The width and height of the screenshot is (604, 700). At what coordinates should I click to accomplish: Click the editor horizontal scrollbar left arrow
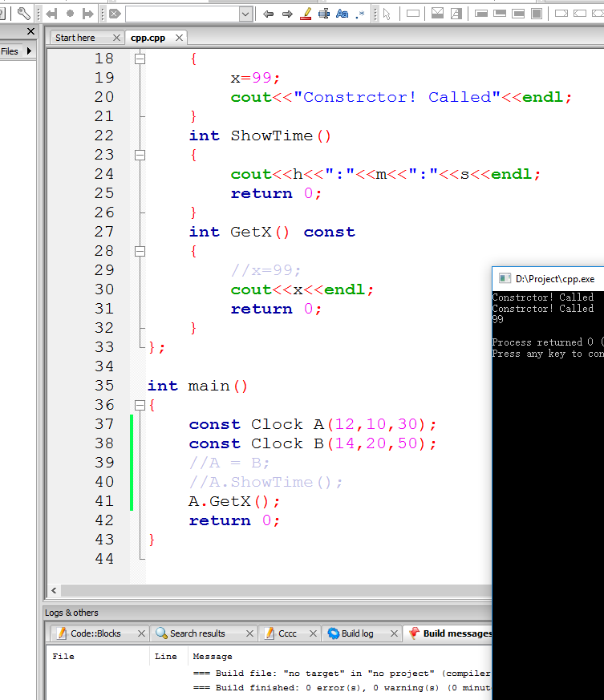[x=55, y=591]
